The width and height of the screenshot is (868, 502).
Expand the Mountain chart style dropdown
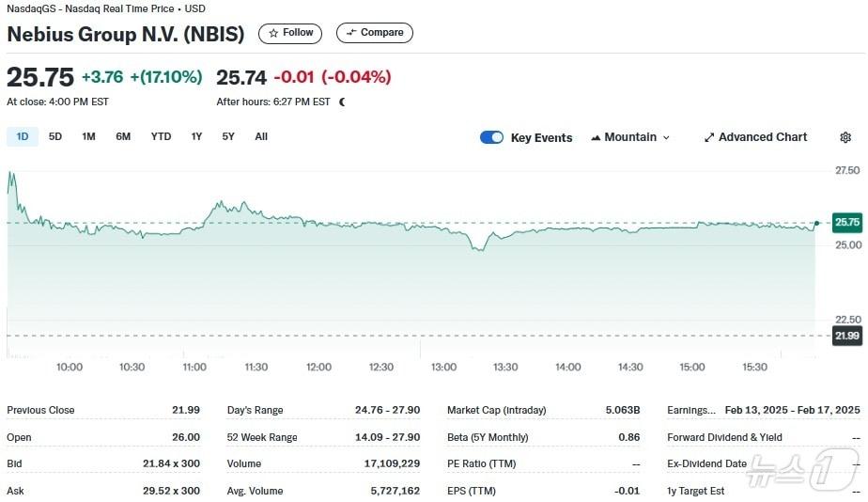point(666,137)
